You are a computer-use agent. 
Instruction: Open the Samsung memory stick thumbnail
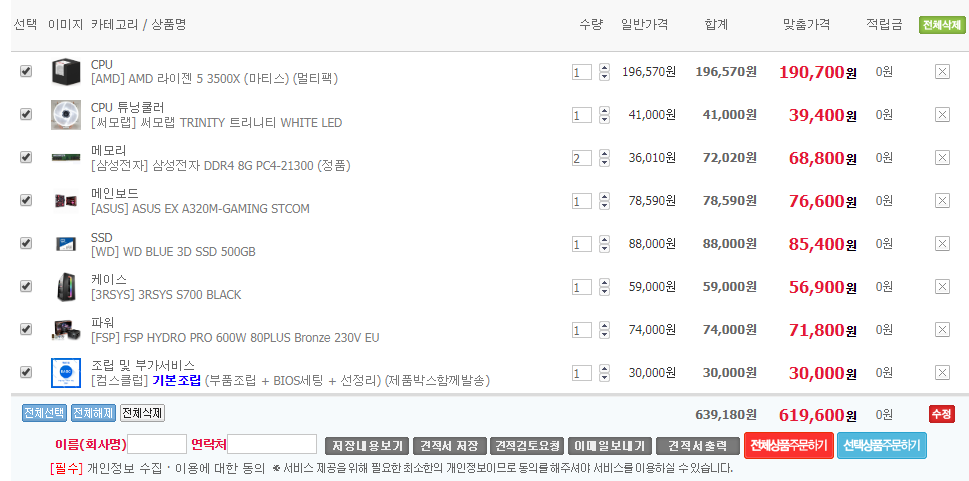66,158
